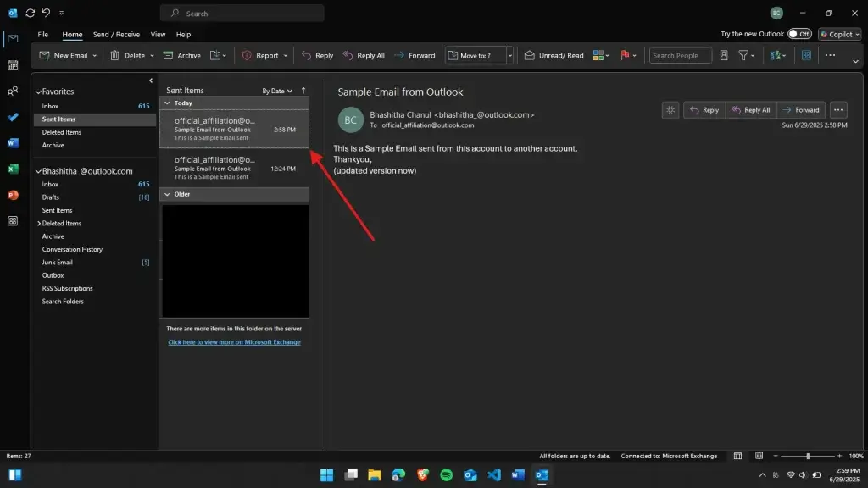The image size is (868, 488).
Task: Collapse the Older group in message list
Action: (x=167, y=194)
